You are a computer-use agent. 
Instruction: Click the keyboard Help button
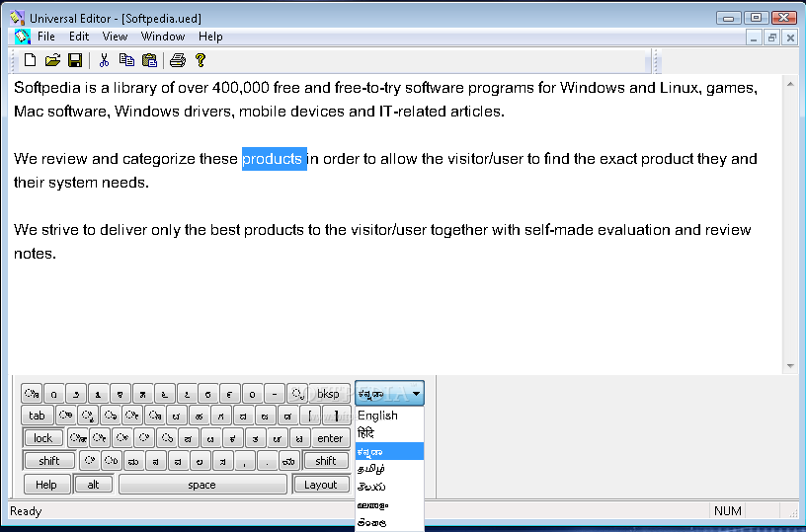point(46,485)
